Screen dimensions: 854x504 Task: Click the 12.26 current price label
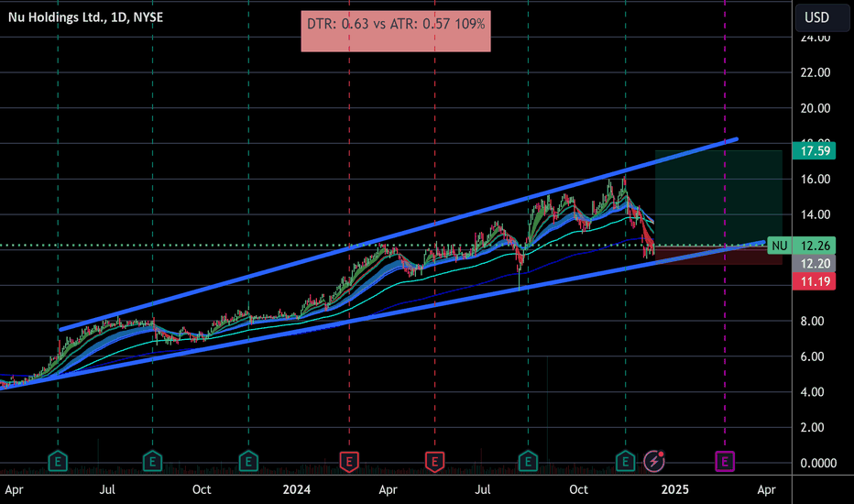(815, 246)
